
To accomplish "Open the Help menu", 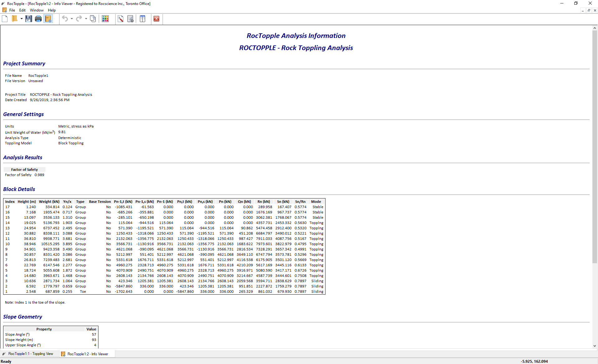I will tap(52, 10).
